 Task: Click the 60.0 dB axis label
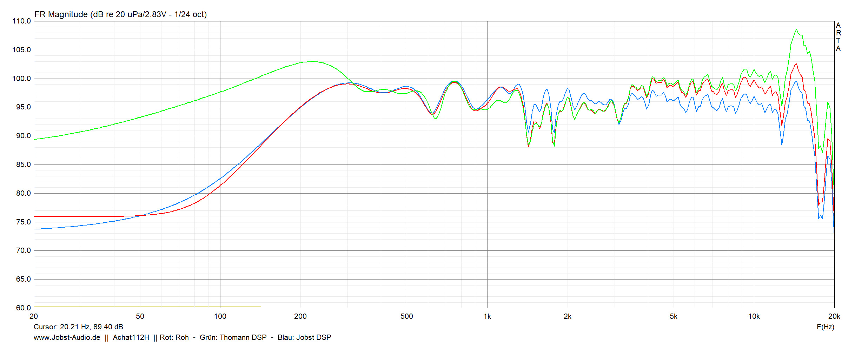click(x=23, y=308)
